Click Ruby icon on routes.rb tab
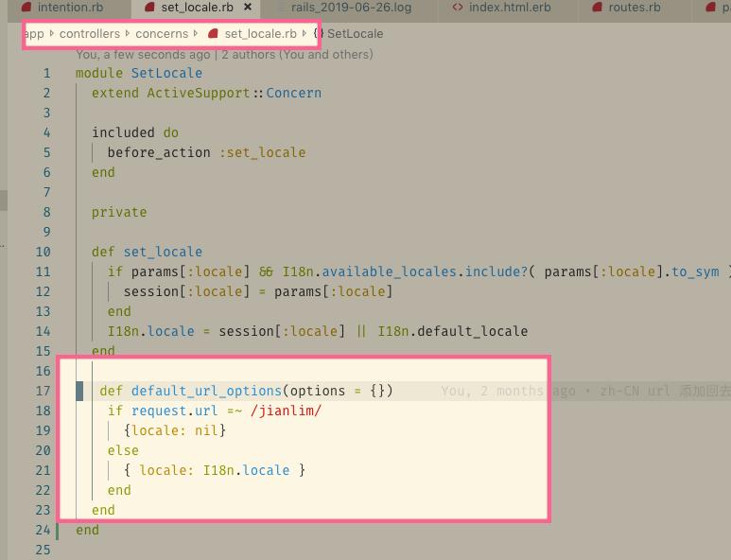Viewport: 731px width, 560px height. tap(598, 7)
